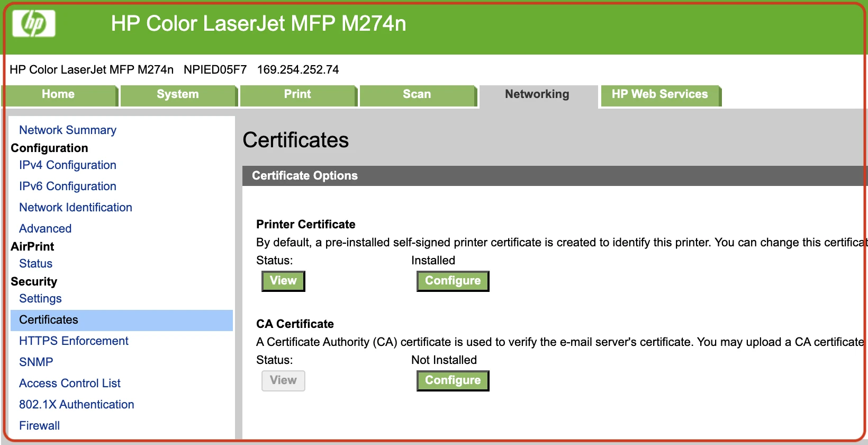
Task: Click the 'Not Installed' status value
Action: 444,360
